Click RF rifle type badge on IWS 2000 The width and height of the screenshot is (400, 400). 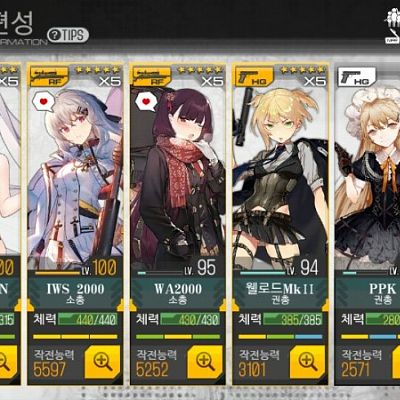pos(49,76)
